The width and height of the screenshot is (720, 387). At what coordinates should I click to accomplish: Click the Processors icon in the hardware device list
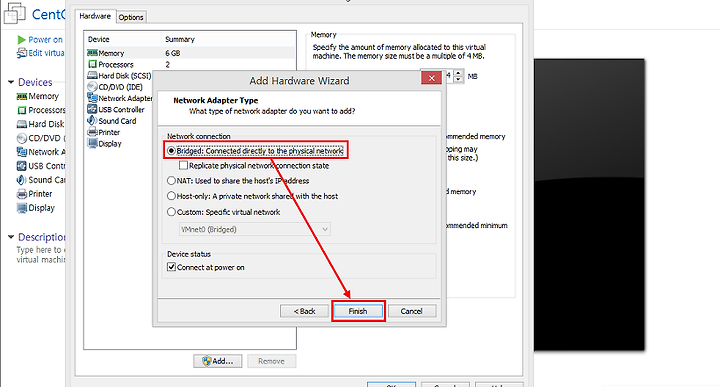pyautogui.click(x=92, y=64)
